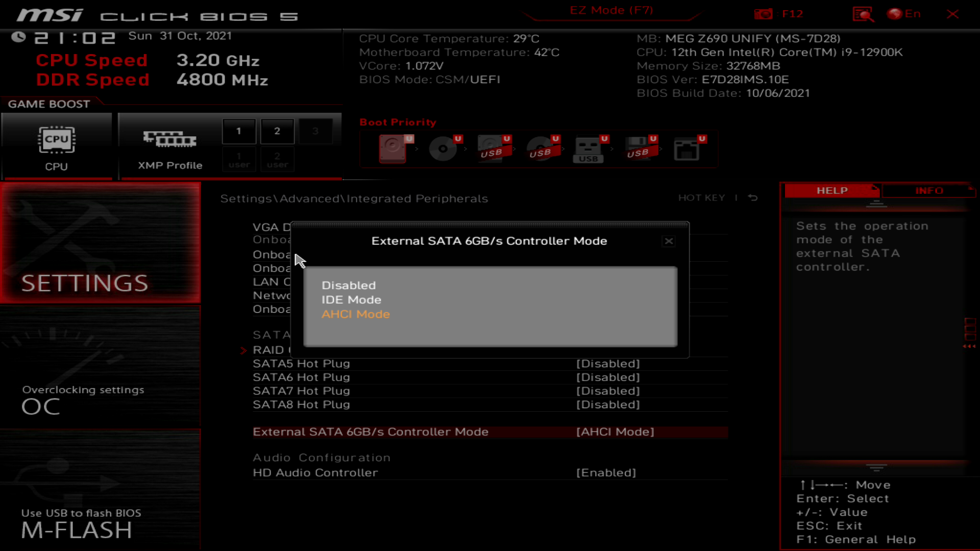Open the search magnifier tool
This screenshot has width=980, height=551.
[864, 14]
